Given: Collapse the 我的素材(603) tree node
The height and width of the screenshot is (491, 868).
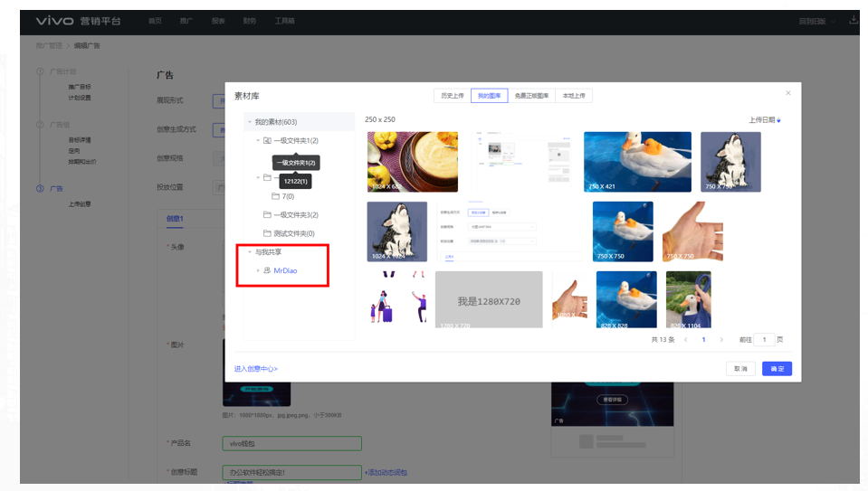Looking at the screenshot, I should (x=249, y=122).
